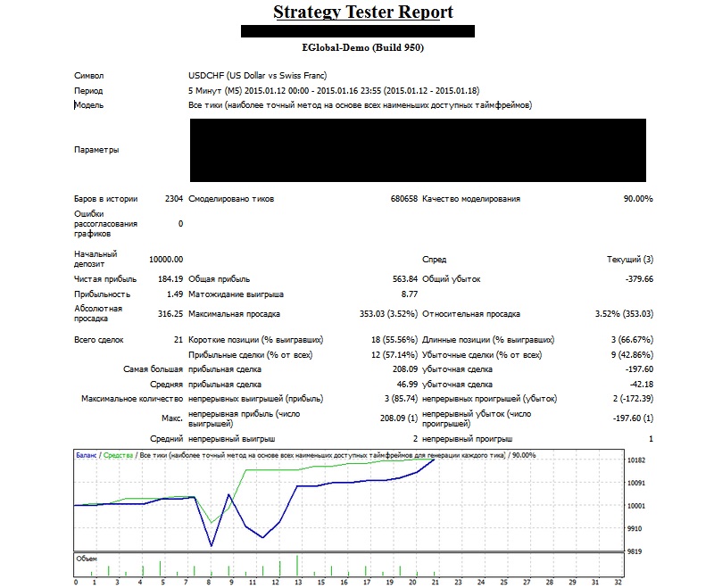Select consecutive losses value "2 (-172.39)"

click(x=634, y=399)
